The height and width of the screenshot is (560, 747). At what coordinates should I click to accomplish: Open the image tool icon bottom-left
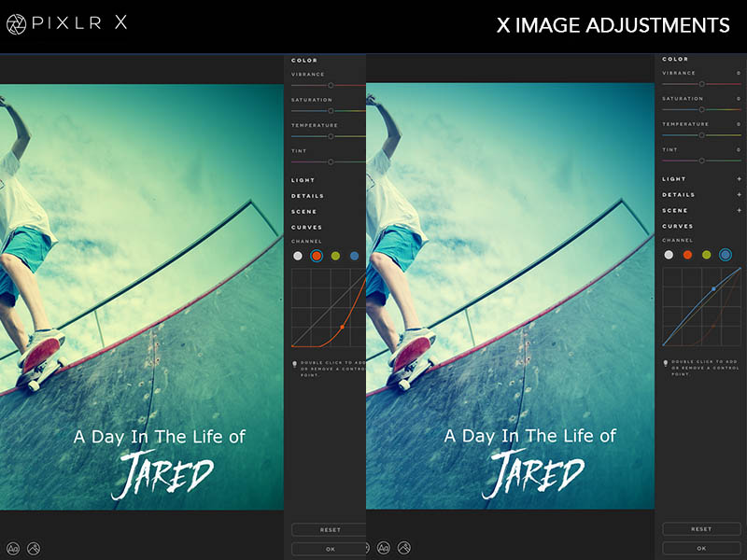tap(34, 548)
